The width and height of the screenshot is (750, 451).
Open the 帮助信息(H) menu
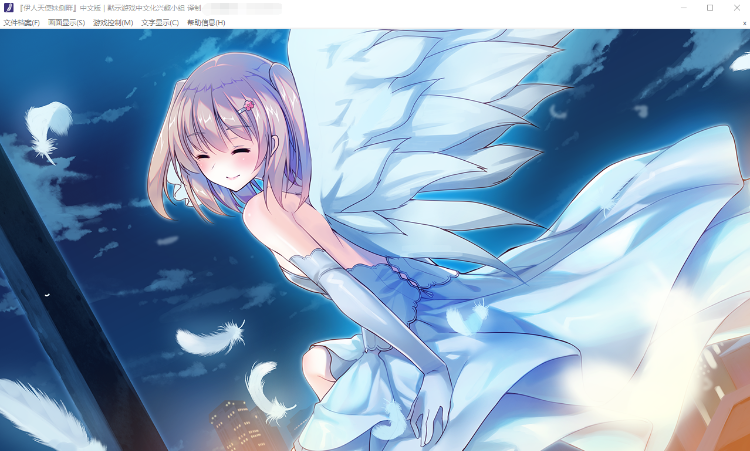206,22
